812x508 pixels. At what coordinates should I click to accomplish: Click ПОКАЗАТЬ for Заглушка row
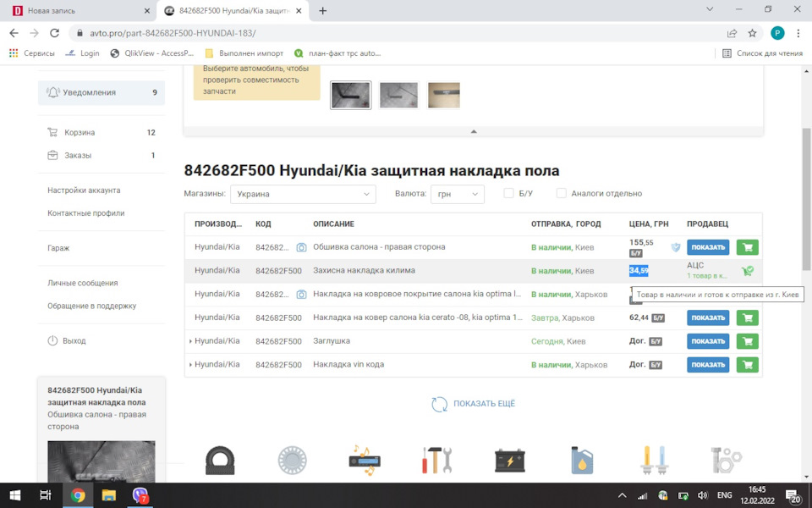tap(708, 341)
